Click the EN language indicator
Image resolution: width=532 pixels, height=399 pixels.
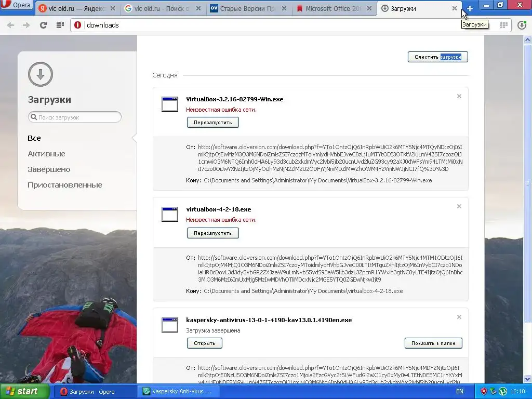tap(460, 392)
